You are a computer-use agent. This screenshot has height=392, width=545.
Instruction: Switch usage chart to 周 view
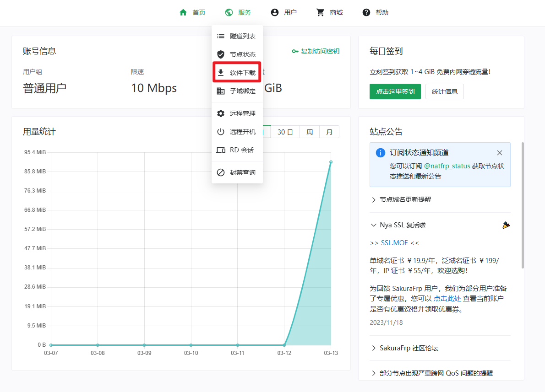click(310, 132)
